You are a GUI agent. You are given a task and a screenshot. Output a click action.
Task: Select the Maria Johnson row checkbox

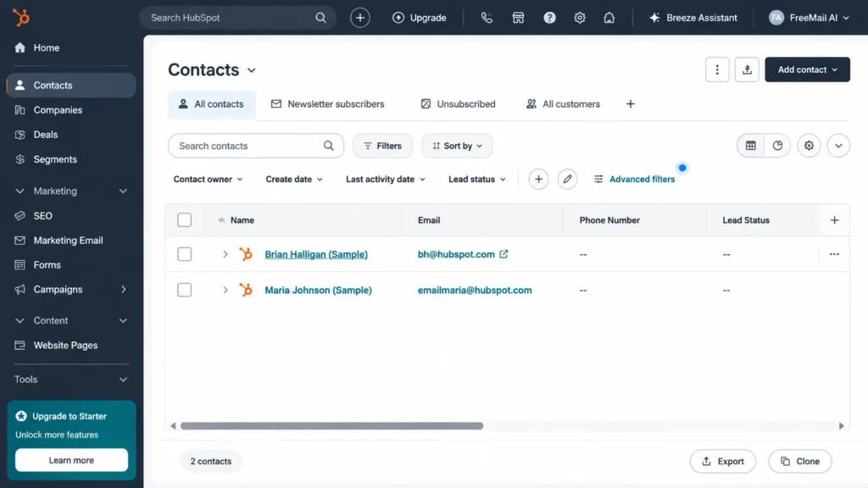[x=184, y=290]
